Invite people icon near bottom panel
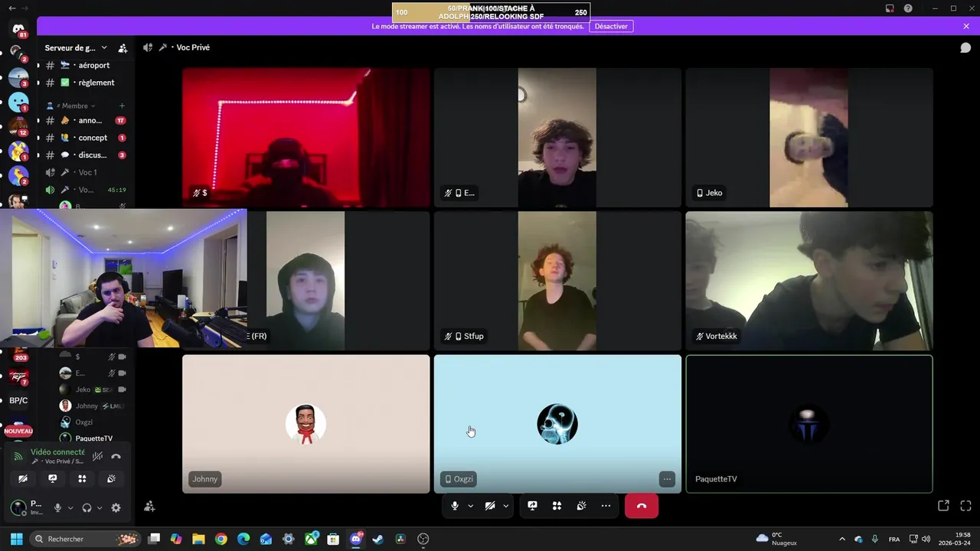Viewport: 980px width, 551px height. (149, 506)
